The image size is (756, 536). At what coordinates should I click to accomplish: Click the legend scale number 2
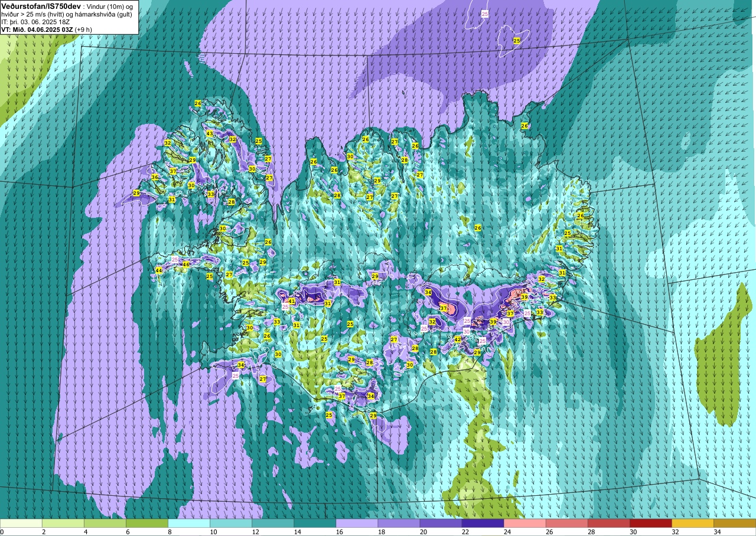(44, 532)
